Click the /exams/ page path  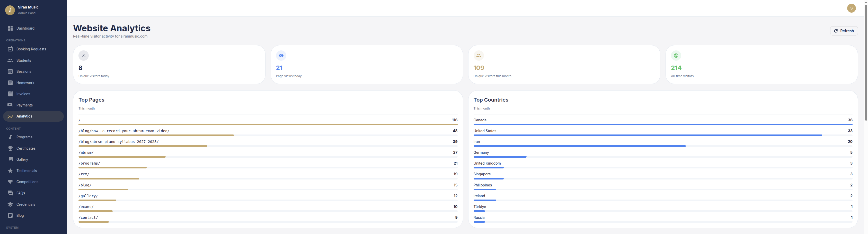[86, 207]
